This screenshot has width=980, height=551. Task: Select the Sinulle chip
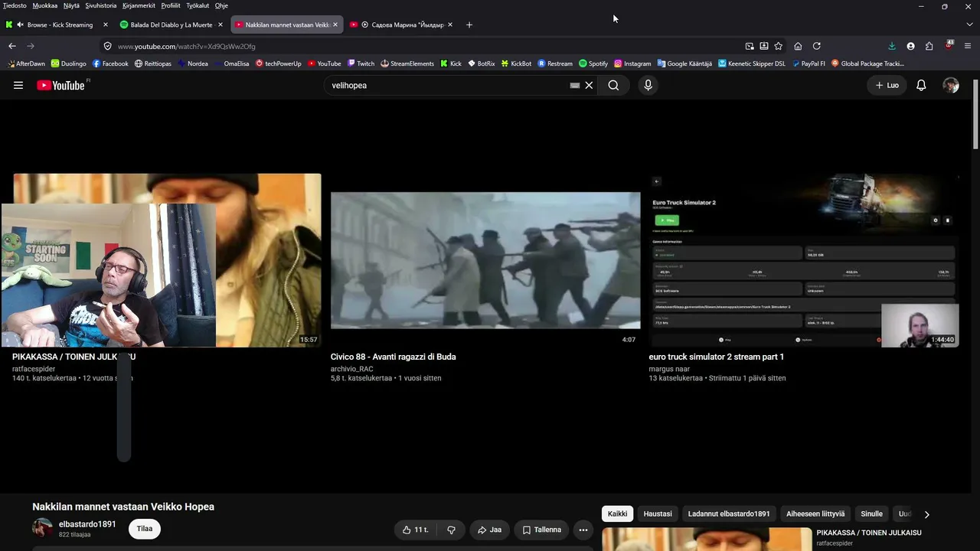click(871, 514)
